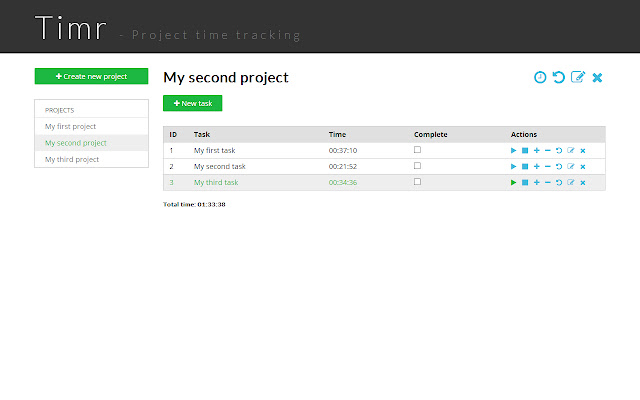This screenshot has height=400, width=640.
Task: Edit My first task
Action: pos(571,150)
